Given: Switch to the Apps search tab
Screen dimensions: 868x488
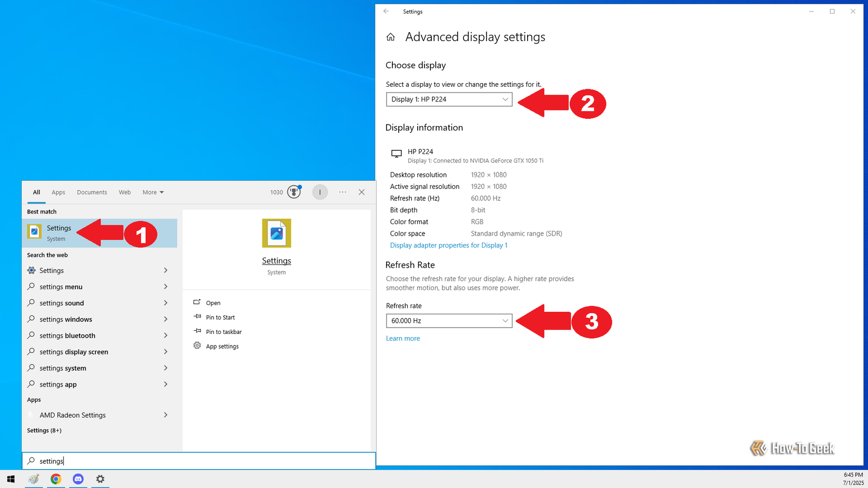Looking at the screenshot, I should click(58, 192).
